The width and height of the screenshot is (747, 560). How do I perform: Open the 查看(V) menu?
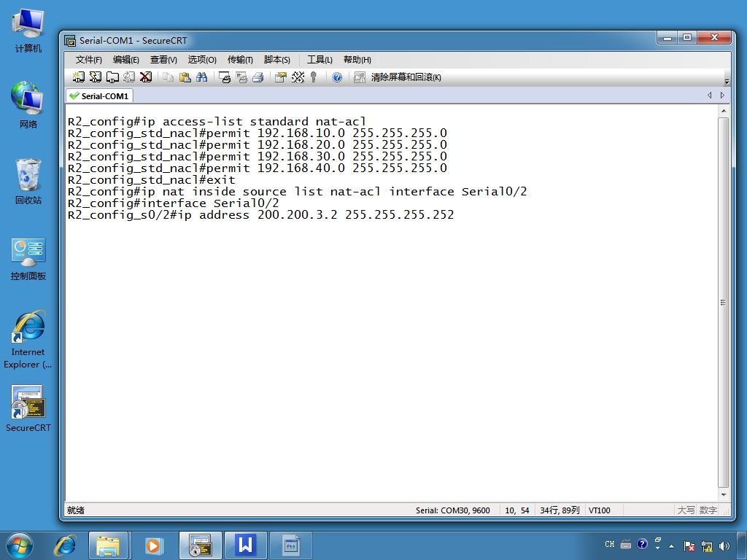(163, 60)
